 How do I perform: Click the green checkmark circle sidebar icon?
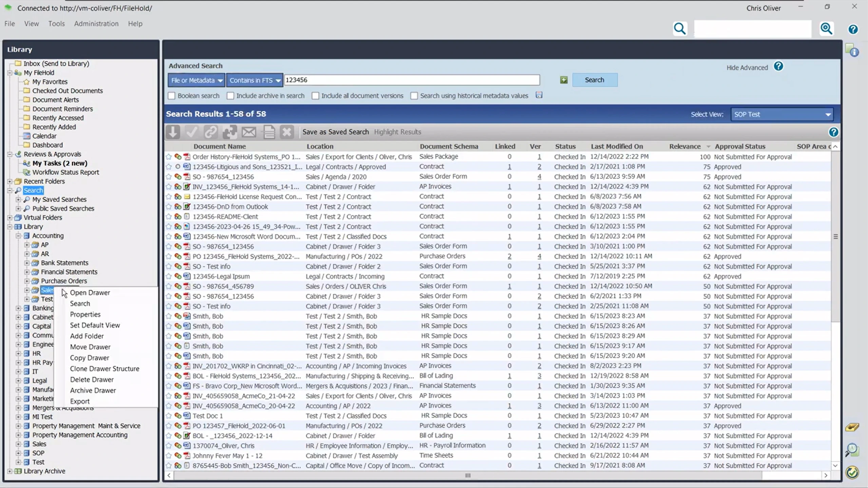(x=852, y=472)
